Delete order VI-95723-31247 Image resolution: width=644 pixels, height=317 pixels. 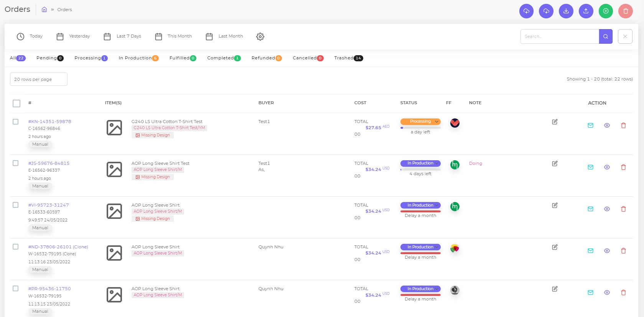pos(623,209)
